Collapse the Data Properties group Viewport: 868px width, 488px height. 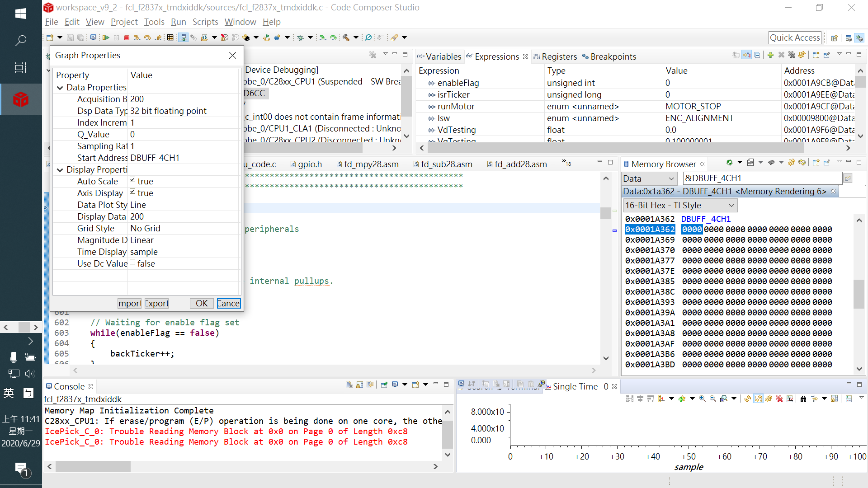pos(60,88)
